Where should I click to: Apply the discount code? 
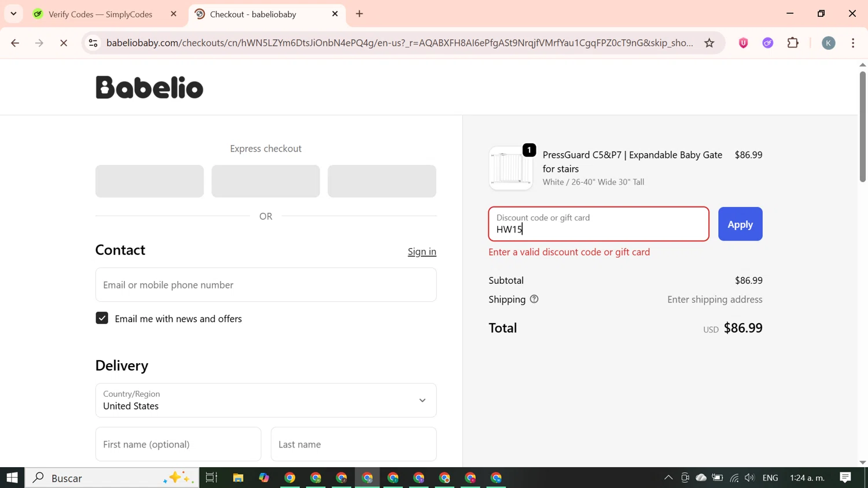pyautogui.click(x=740, y=224)
